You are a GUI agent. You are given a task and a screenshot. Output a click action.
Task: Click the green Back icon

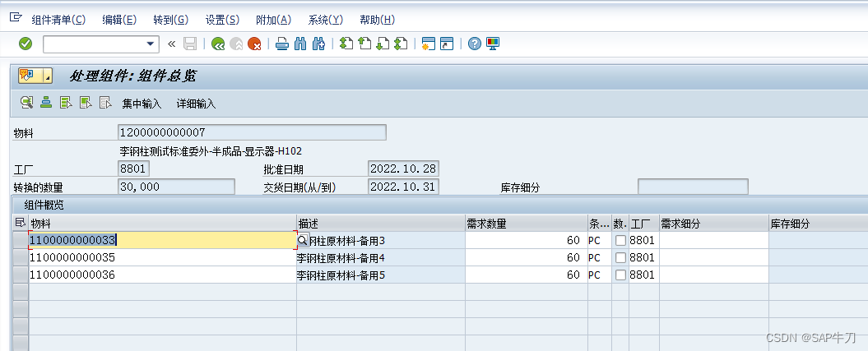point(218,44)
